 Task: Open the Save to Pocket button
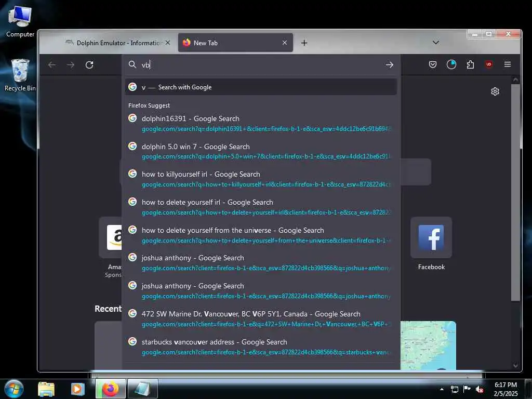[433, 64]
